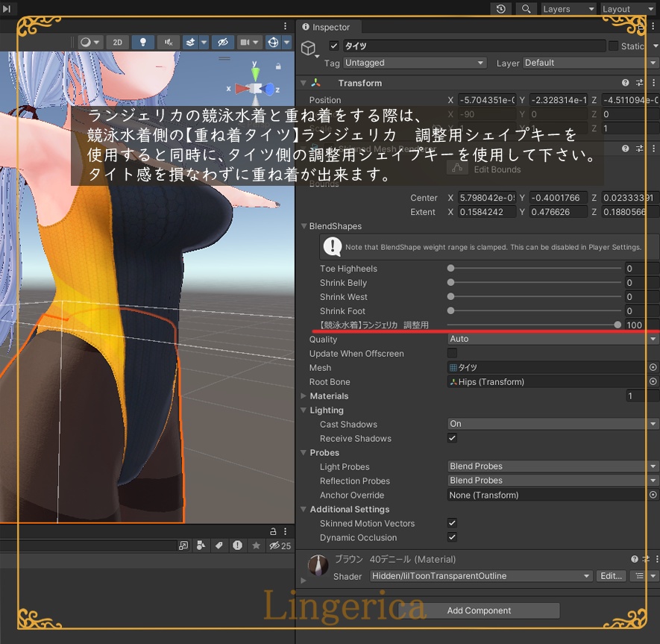This screenshot has width=660, height=644.
Task: Click the Anchor Override object picker circle
Action: 653,495
